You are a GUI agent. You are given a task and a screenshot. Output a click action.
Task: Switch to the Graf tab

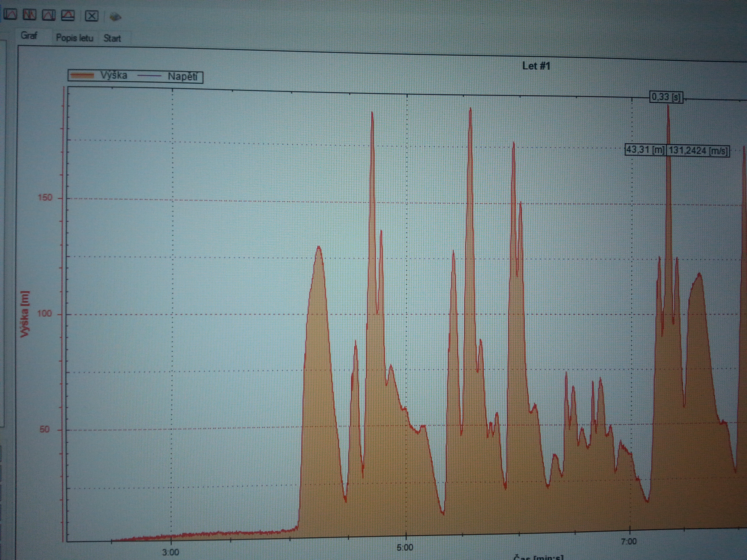(29, 35)
